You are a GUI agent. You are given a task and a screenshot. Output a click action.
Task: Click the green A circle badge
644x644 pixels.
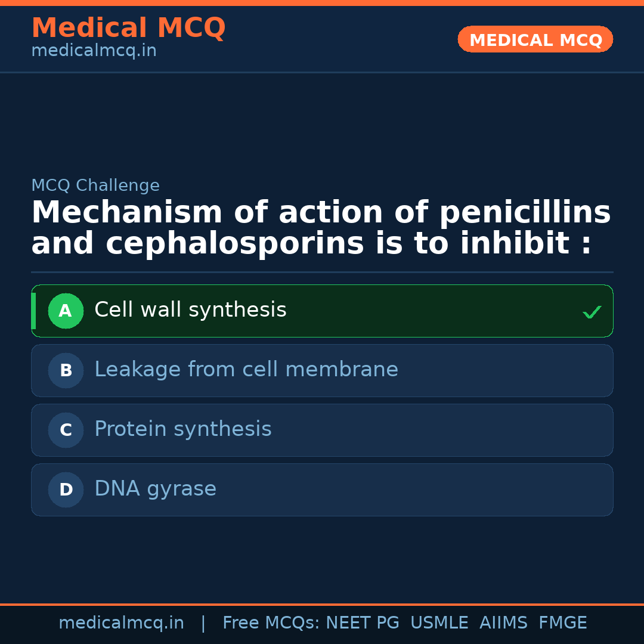(66, 311)
